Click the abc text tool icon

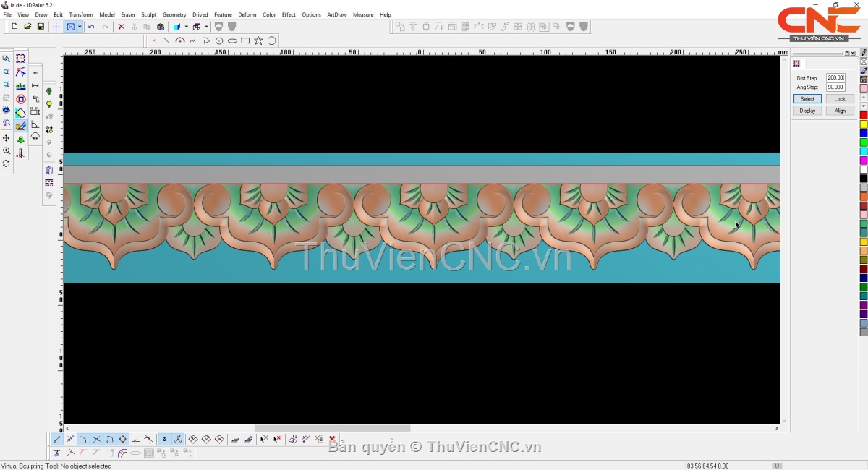(21, 86)
